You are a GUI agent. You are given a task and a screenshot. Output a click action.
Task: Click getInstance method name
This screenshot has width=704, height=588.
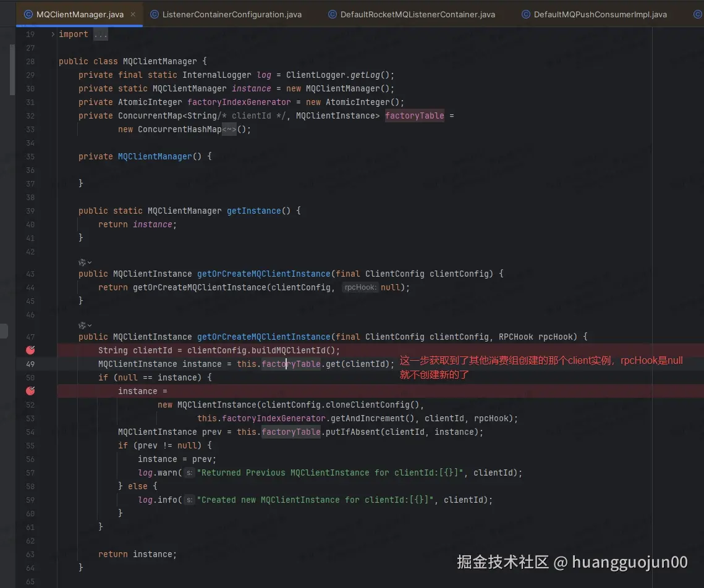point(253,211)
